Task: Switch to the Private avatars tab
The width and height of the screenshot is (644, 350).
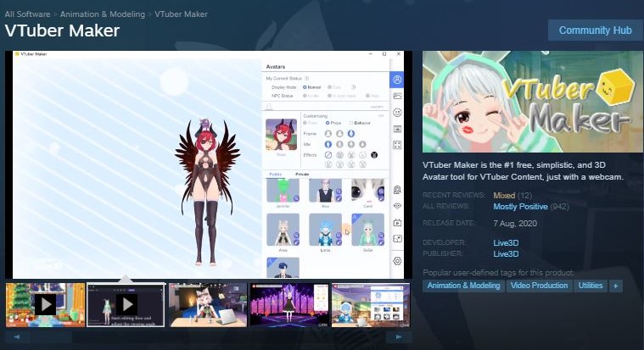Action: point(302,175)
